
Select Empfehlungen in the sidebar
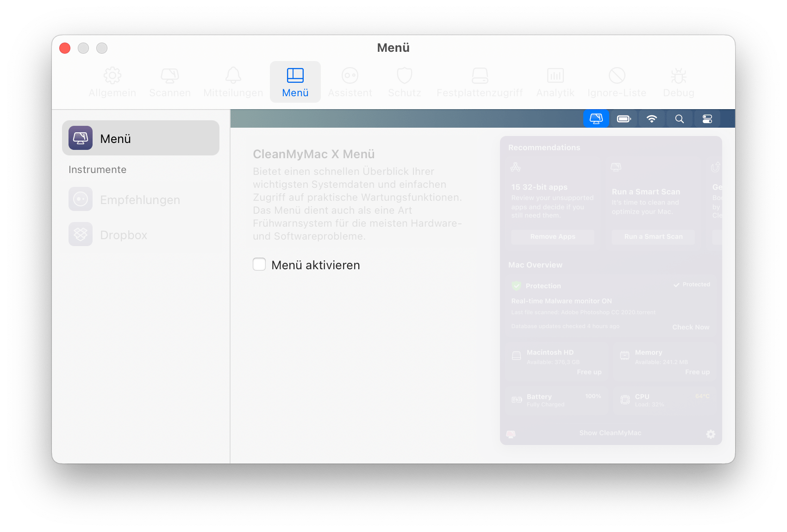pos(141,199)
